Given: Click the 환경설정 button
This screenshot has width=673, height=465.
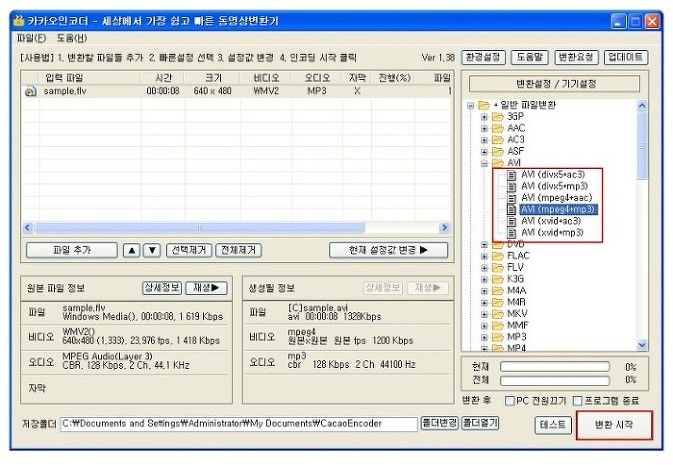Looking at the screenshot, I should pos(483,57).
